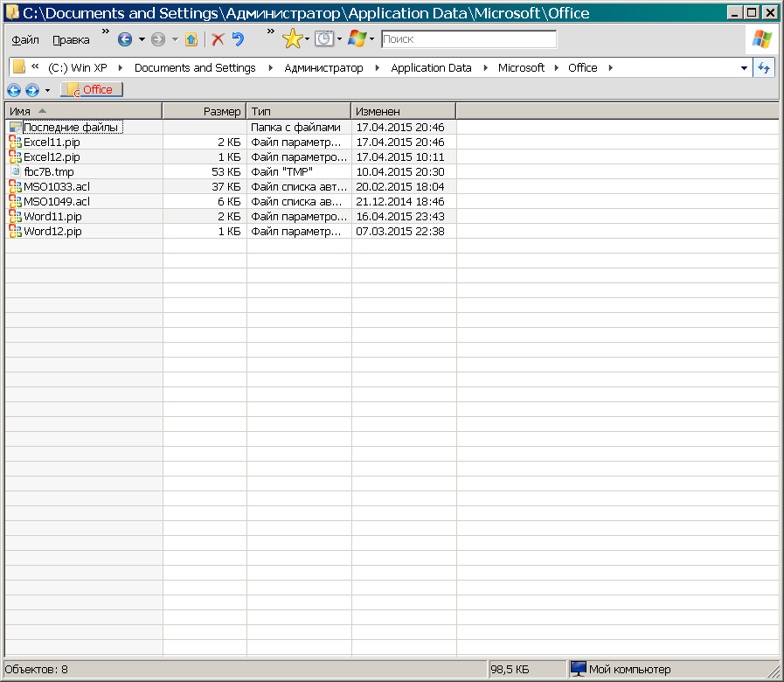The image size is (784, 682).
Task: Click the Поиск search field
Action: [468, 39]
